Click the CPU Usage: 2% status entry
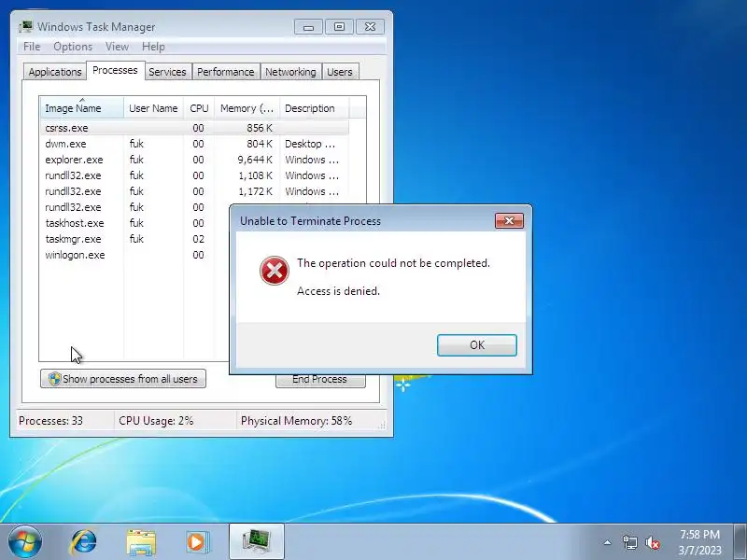This screenshot has width=747, height=560. click(x=156, y=421)
